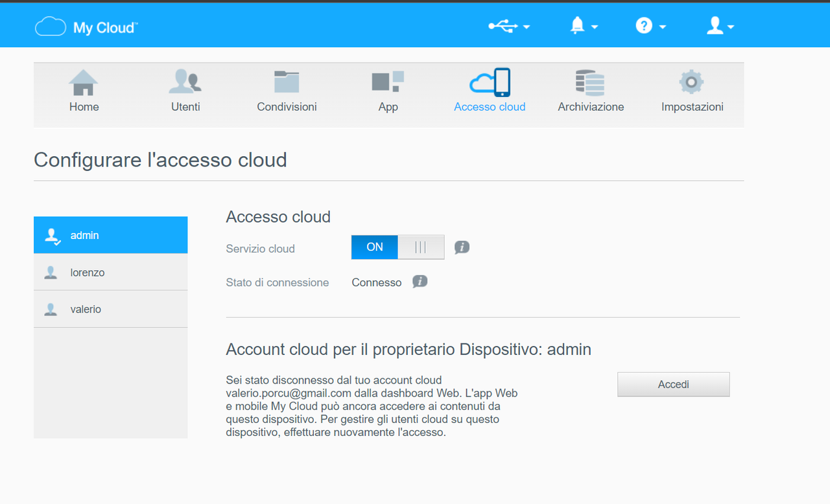The image size is (830, 504).
Task: Select the admin user
Action: (x=110, y=235)
